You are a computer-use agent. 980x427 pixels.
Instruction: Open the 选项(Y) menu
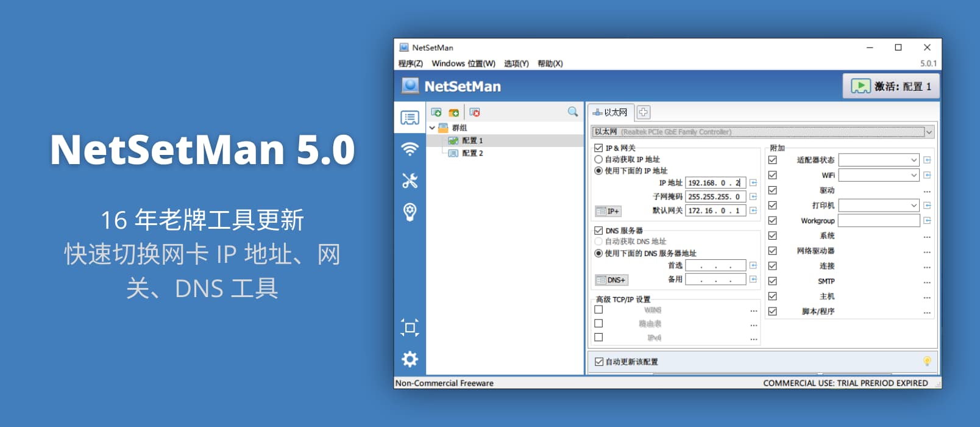[x=516, y=63]
